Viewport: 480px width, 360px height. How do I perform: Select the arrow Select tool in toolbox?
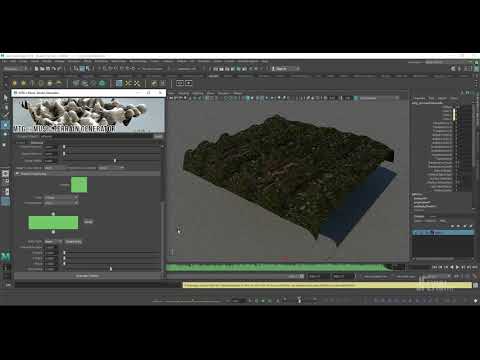(x=5, y=98)
